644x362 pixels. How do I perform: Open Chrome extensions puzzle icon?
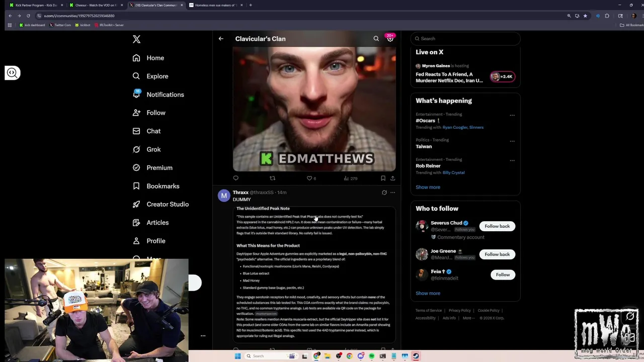pyautogui.click(x=607, y=16)
